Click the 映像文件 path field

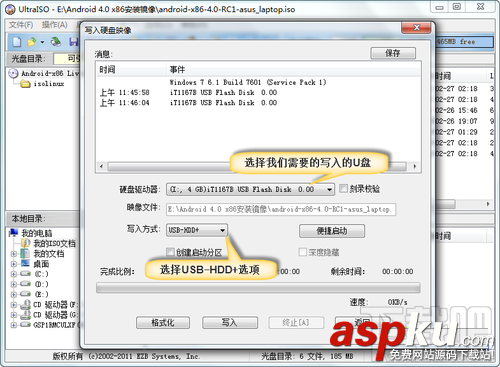point(281,209)
